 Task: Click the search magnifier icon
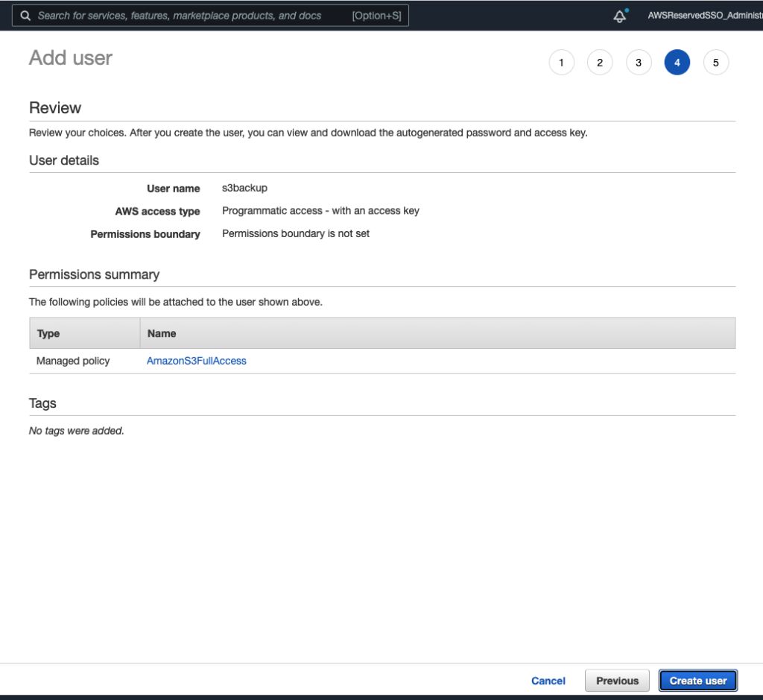coord(25,16)
